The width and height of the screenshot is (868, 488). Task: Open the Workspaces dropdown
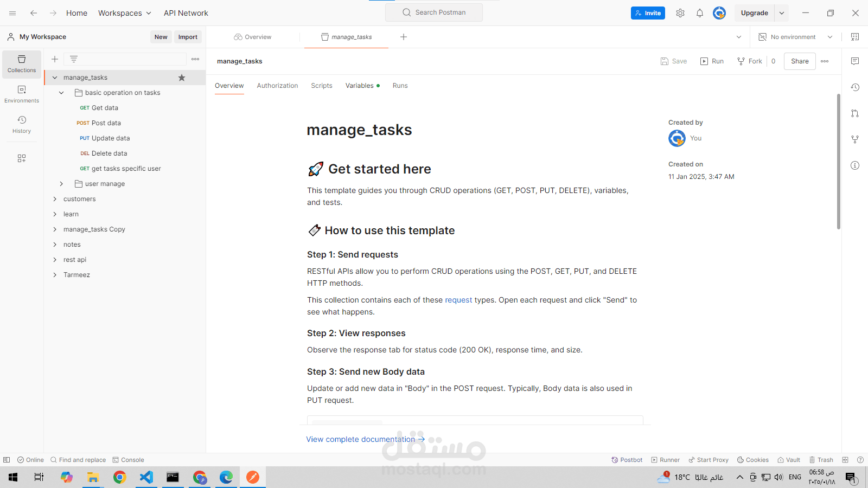(x=125, y=13)
